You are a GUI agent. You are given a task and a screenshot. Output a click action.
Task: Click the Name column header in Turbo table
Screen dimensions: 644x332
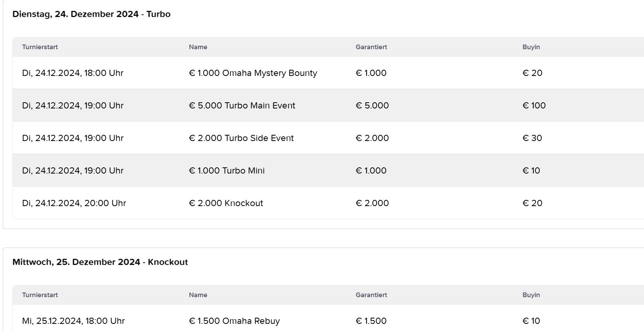coord(198,47)
